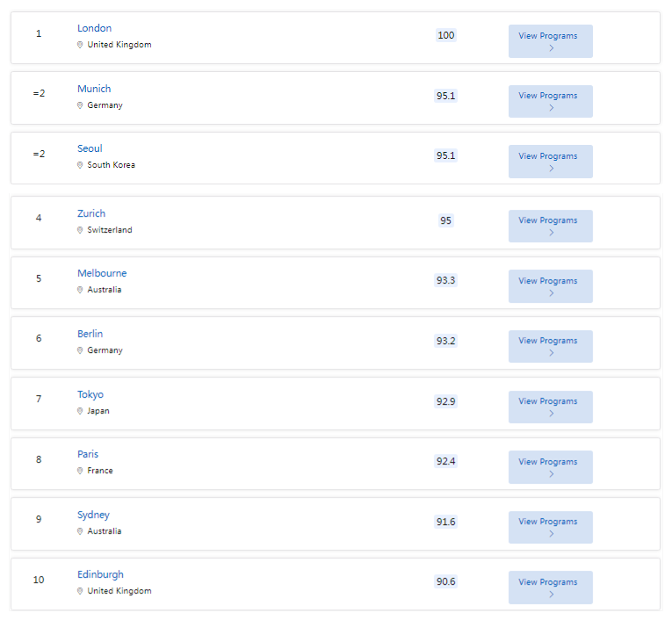Open the Tokyo city link
This screenshot has width=672, height=620.
(x=90, y=394)
